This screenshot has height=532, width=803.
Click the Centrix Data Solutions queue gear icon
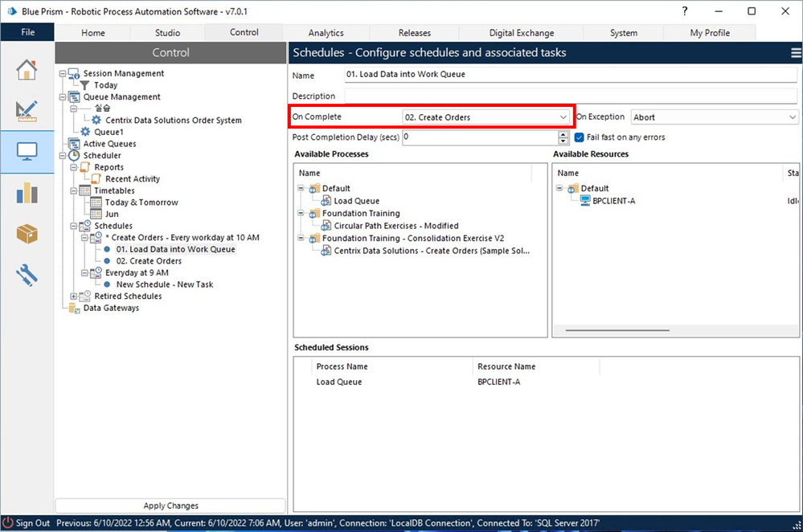click(96, 120)
